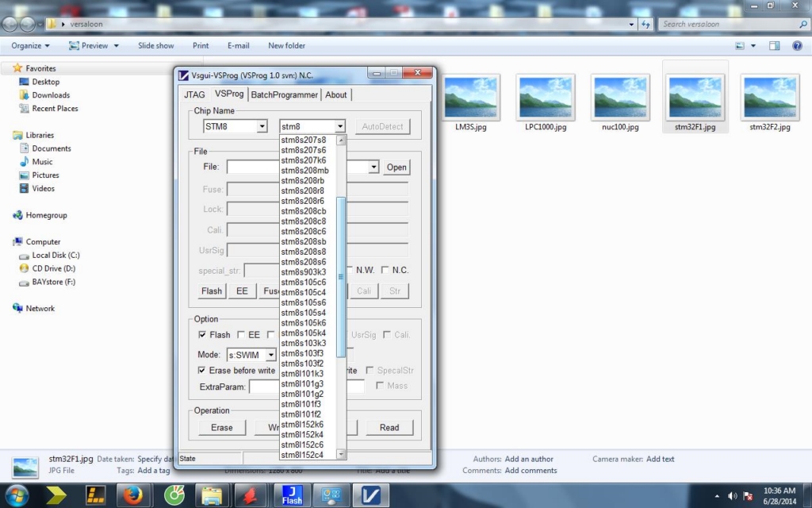
Task: Choose stm8s903k3 from the chip list
Action: pos(304,272)
